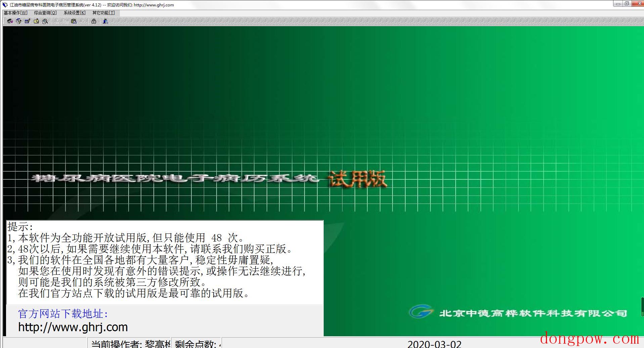Minimize the application window
644x348 pixels.
(618, 4)
